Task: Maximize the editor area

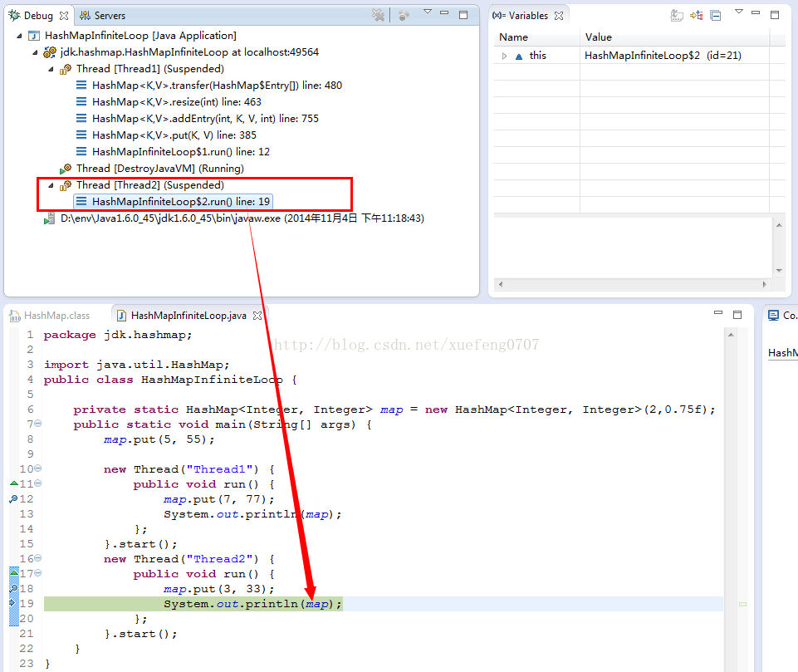Action: 737,315
